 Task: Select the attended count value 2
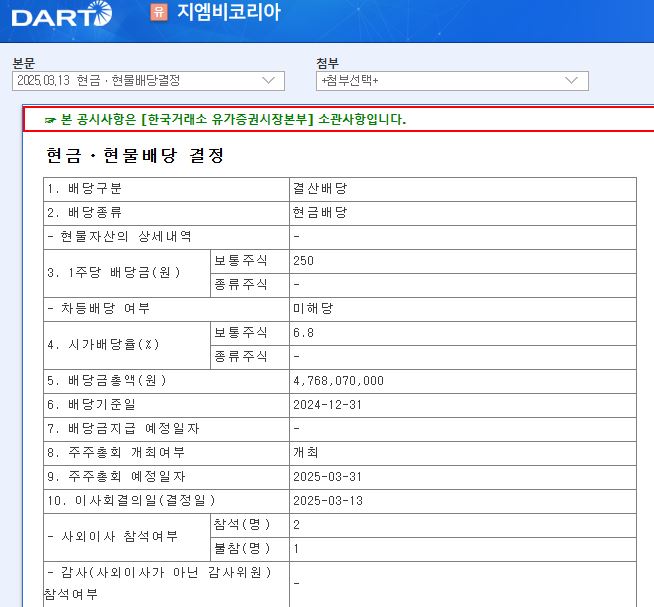coord(297,525)
